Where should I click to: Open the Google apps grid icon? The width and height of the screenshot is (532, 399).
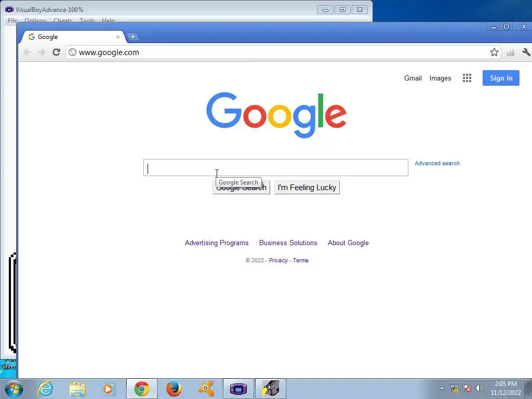coord(467,78)
